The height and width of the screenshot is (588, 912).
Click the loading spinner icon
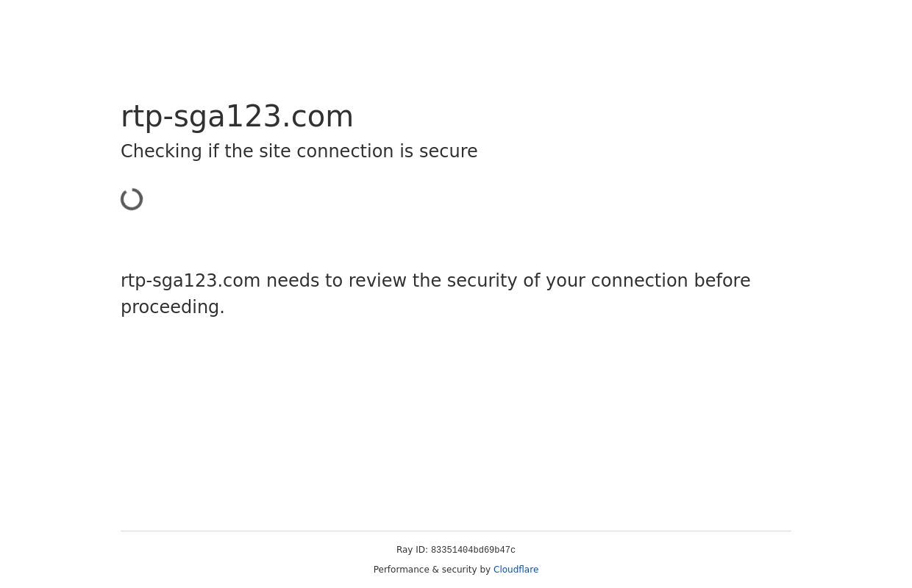(132, 199)
